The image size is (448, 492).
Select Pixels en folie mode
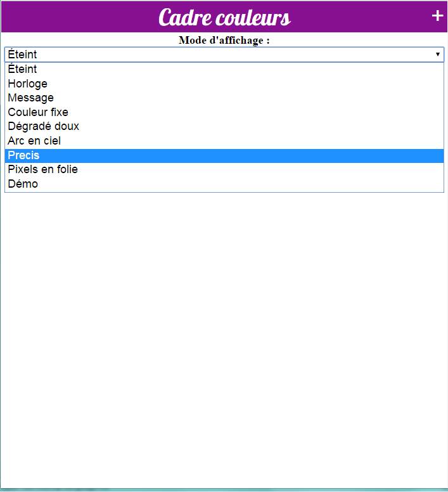(x=224, y=169)
